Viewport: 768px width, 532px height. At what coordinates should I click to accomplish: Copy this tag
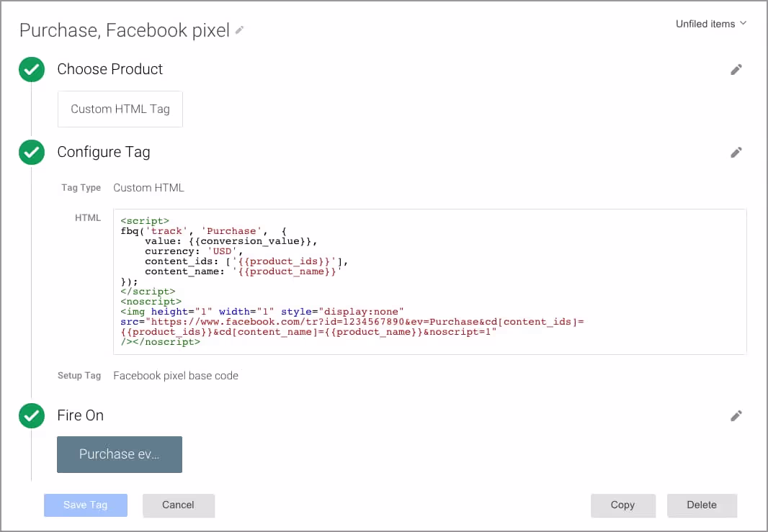(623, 505)
